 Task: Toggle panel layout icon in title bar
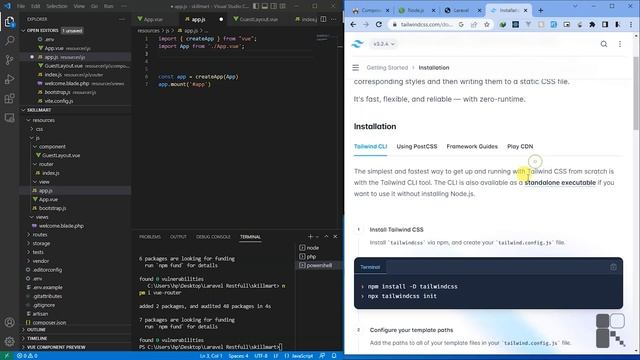click(x=264, y=6)
